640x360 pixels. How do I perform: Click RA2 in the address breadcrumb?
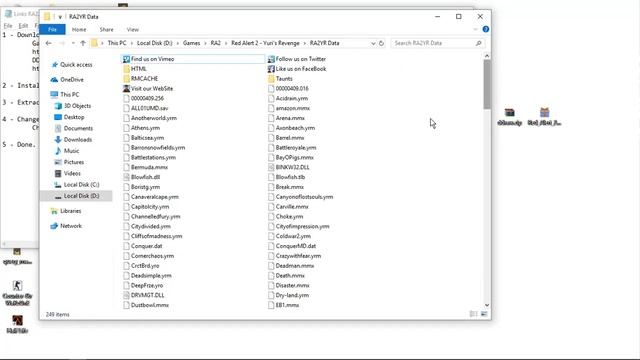click(216, 43)
